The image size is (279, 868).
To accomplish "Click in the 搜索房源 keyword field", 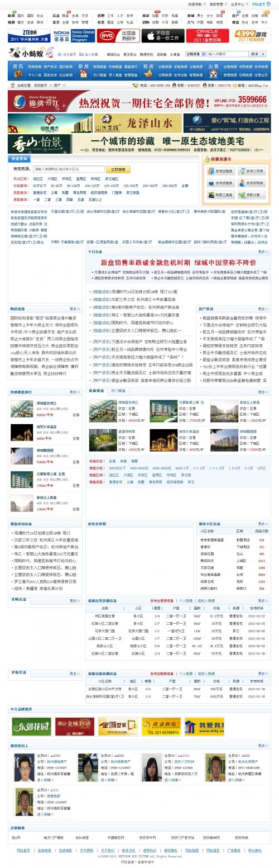I will coord(69,169).
